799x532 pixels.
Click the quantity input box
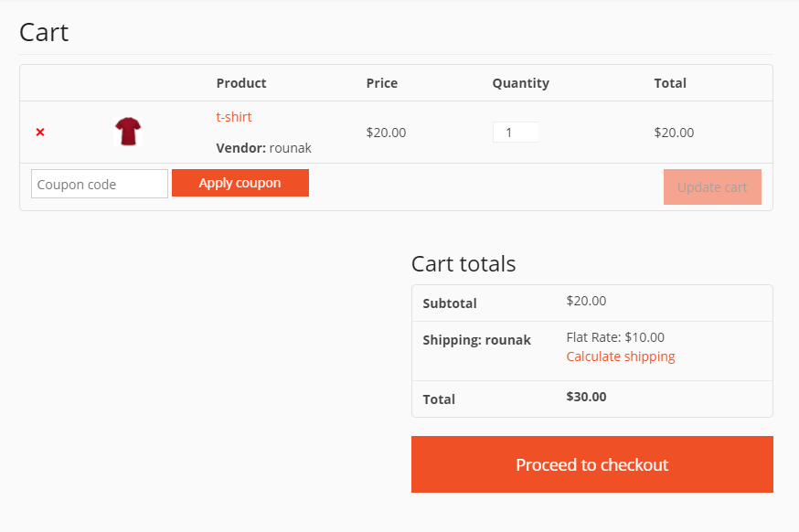pyautogui.click(x=516, y=133)
